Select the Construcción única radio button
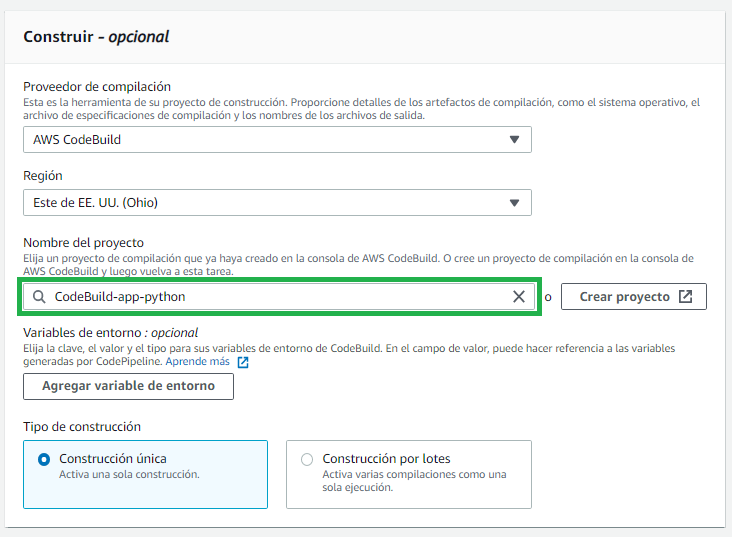732x537 pixels. tap(44, 459)
